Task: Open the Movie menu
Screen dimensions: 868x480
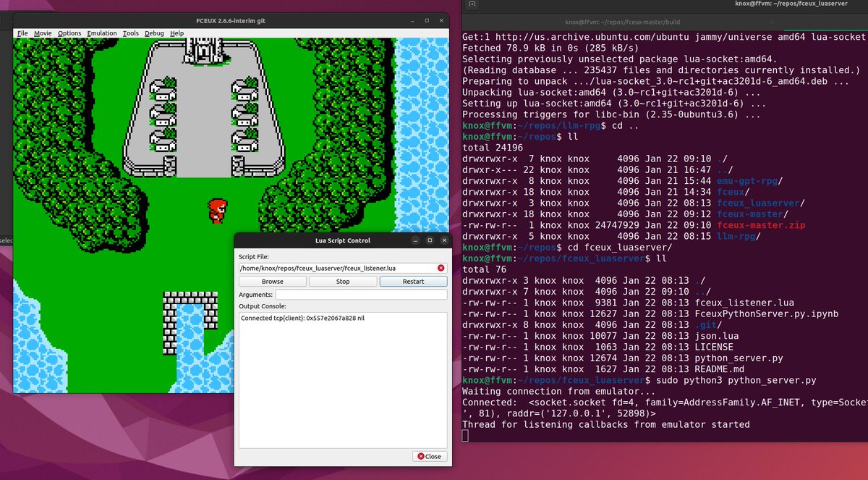Action: [44, 33]
